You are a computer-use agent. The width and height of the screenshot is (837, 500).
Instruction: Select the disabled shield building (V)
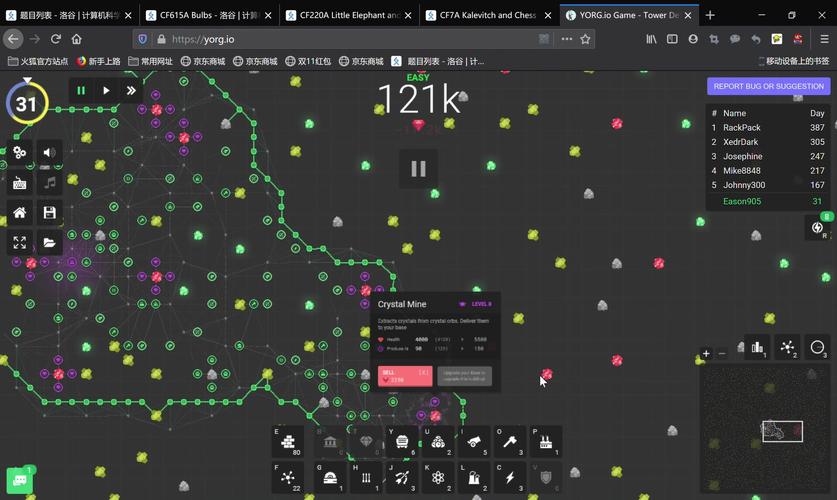click(546, 478)
